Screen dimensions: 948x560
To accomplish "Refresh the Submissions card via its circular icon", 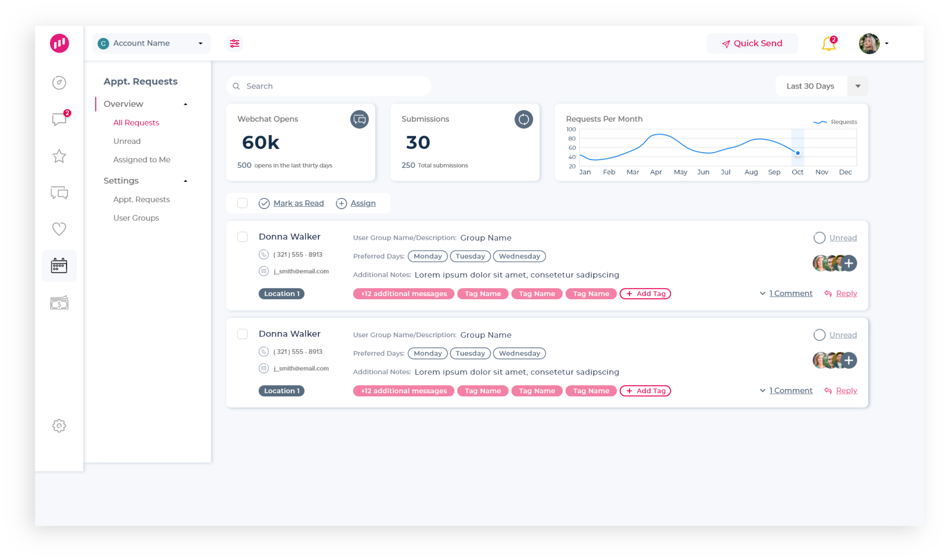I will pyautogui.click(x=524, y=119).
